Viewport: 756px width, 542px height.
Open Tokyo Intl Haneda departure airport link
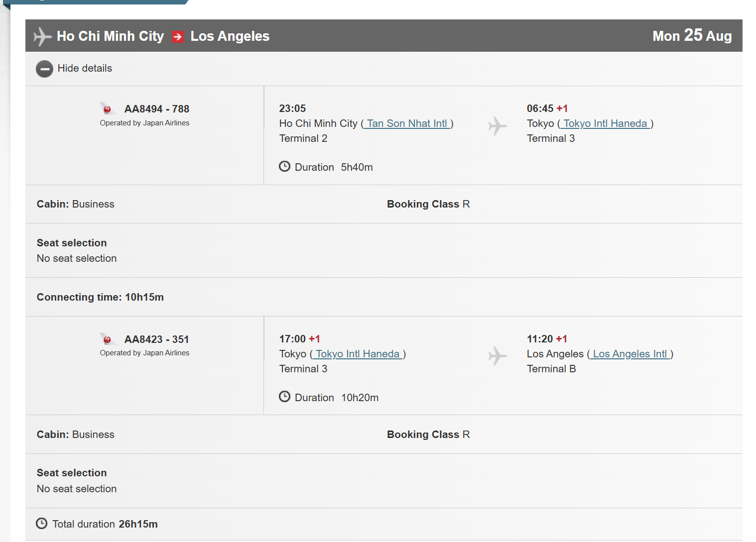click(x=358, y=354)
